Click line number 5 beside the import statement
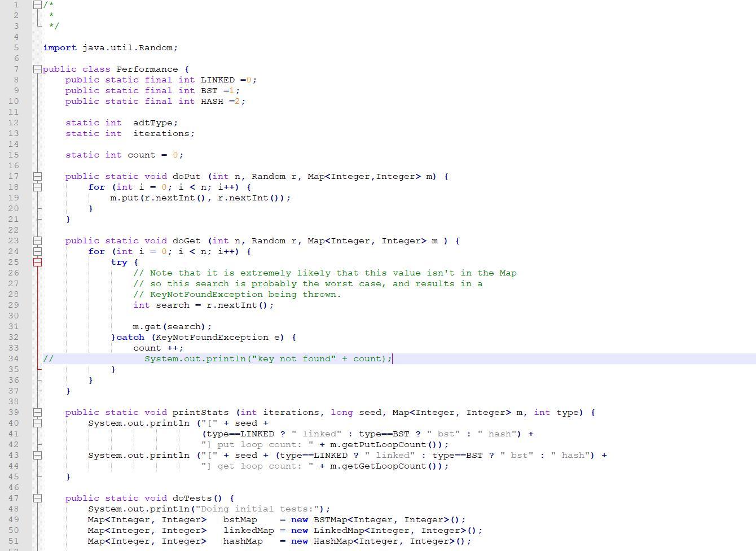Viewport: 756px width, 551px height. 15,47
